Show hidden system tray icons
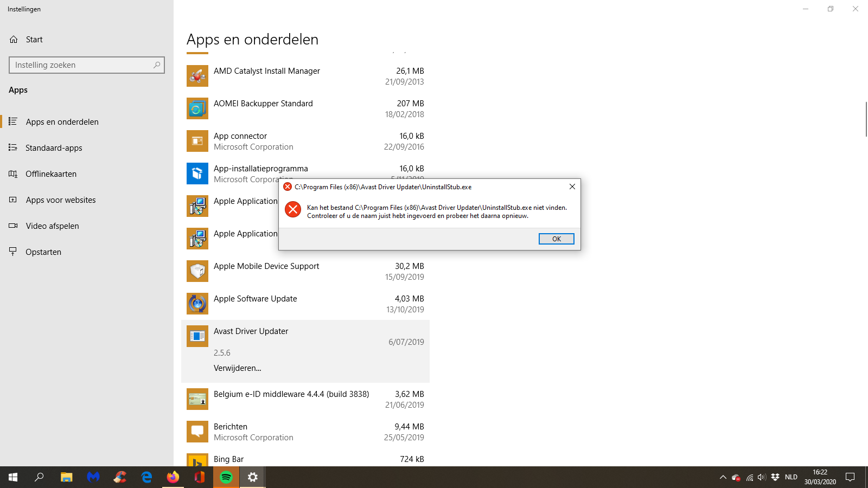Screen dimensions: 868x488 coord(723,477)
